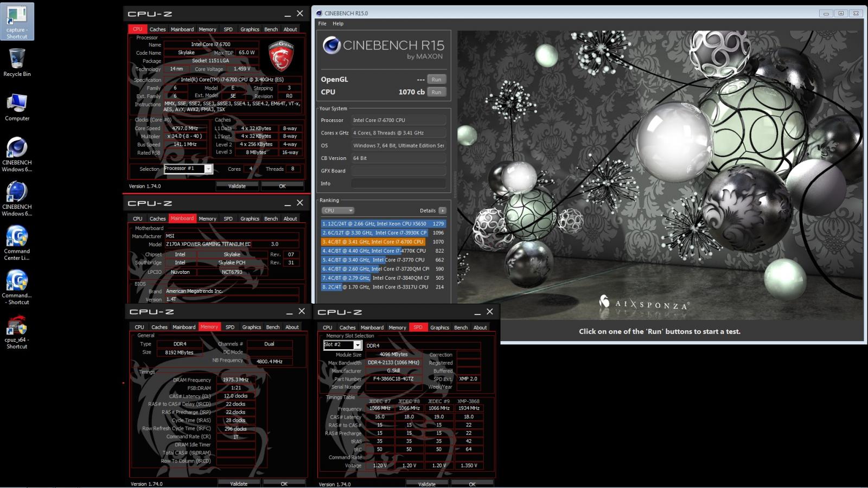Click the DRAM Frequency value 1975.3 MHz
This screenshot has width=868, height=488.
tap(235, 380)
